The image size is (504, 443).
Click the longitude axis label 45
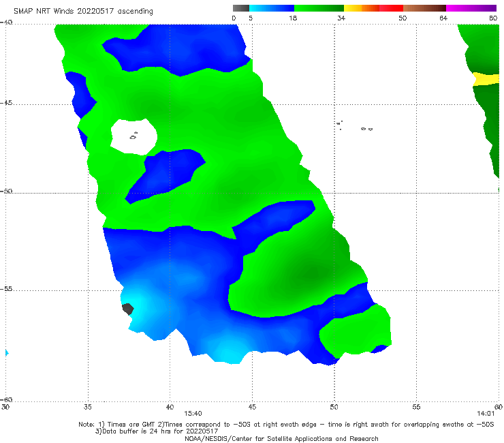click(252, 407)
